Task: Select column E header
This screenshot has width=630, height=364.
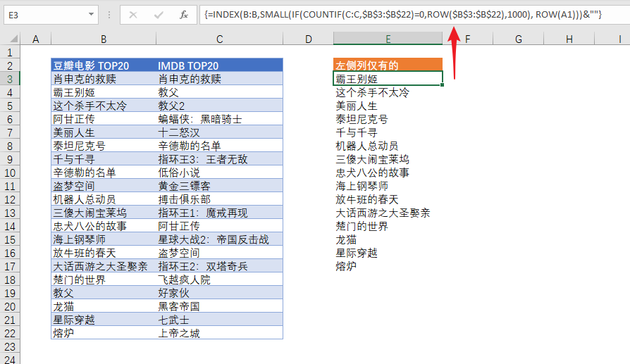Action: 388,39
